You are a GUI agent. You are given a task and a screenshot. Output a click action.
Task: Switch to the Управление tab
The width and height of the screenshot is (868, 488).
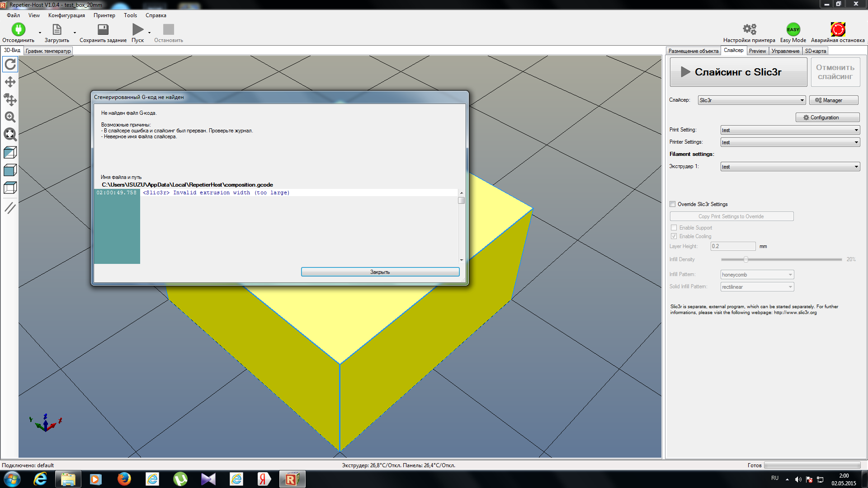click(785, 51)
